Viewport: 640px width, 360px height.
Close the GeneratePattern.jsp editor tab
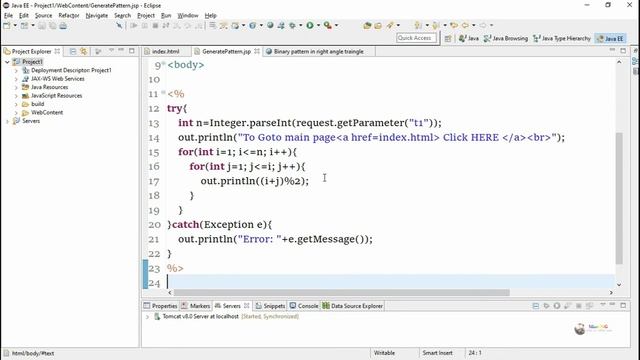pyautogui.click(x=257, y=51)
